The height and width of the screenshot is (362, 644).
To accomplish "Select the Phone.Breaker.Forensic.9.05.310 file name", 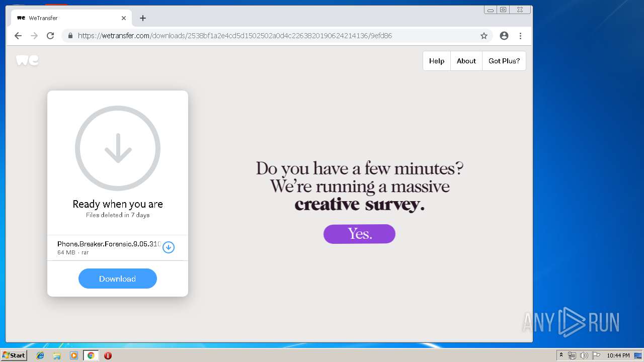I will point(109,244).
